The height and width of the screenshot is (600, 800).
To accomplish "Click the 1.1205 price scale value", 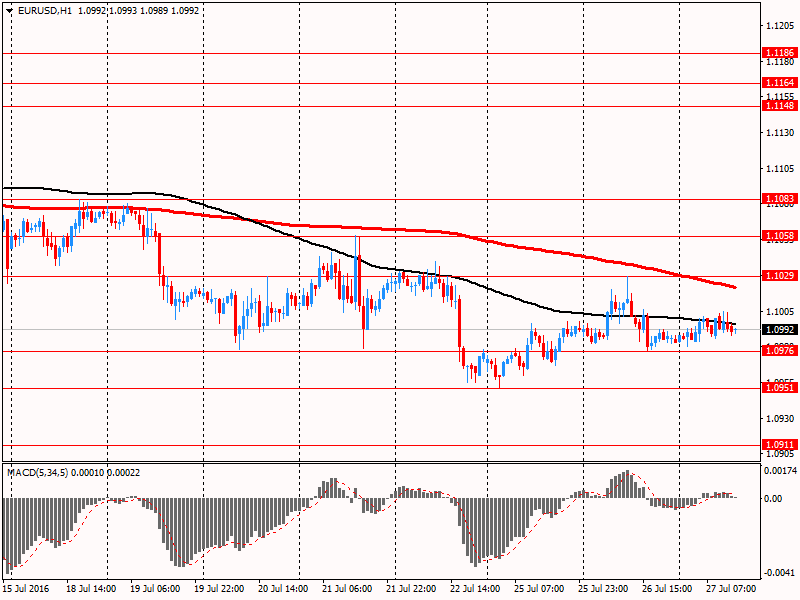I will (780, 26).
